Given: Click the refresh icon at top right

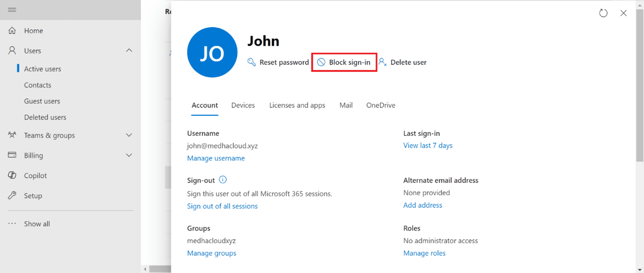Looking at the screenshot, I should 603,13.
